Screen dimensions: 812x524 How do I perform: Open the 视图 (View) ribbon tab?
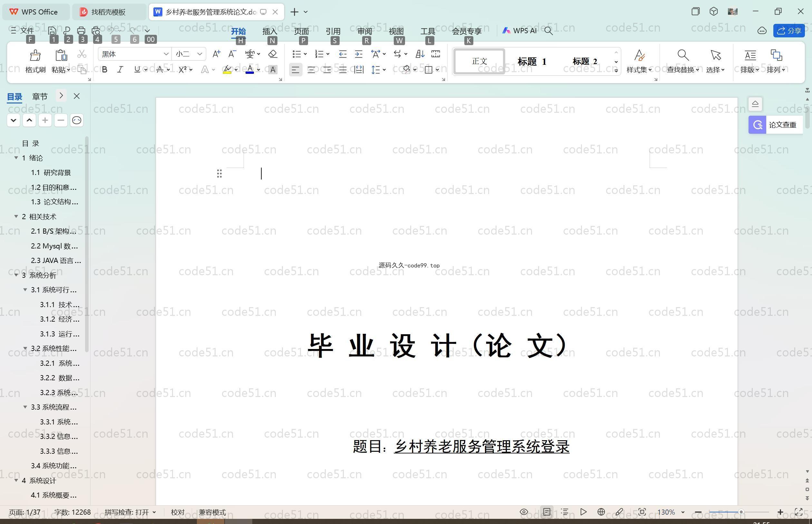[x=396, y=31]
